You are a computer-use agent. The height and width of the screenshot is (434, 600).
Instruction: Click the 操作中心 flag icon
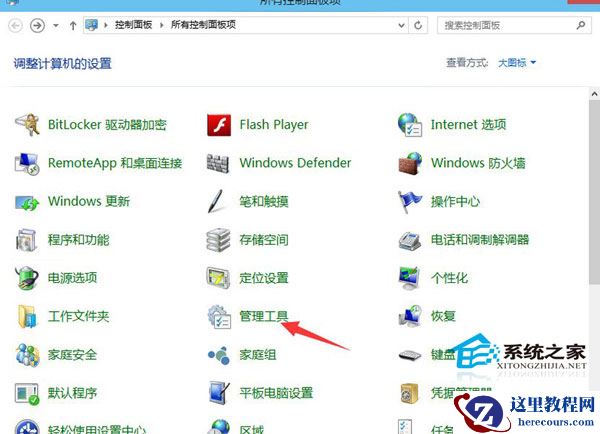coord(409,202)
